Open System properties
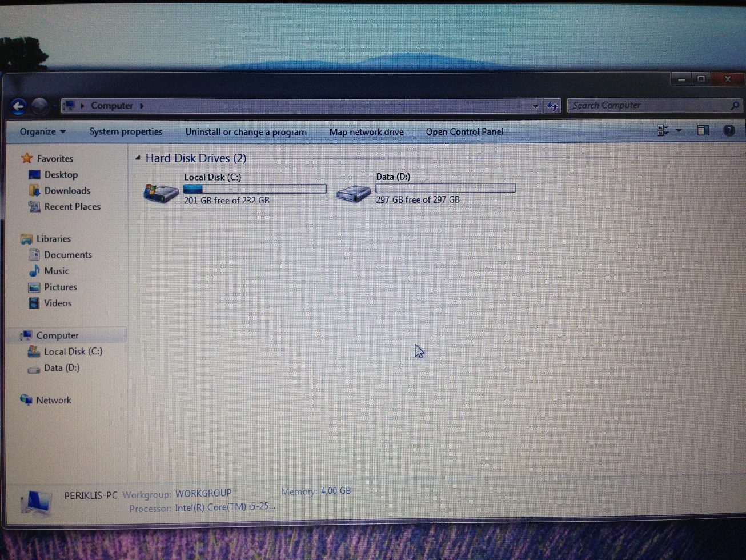746x560 pixels. pos(126,131)
